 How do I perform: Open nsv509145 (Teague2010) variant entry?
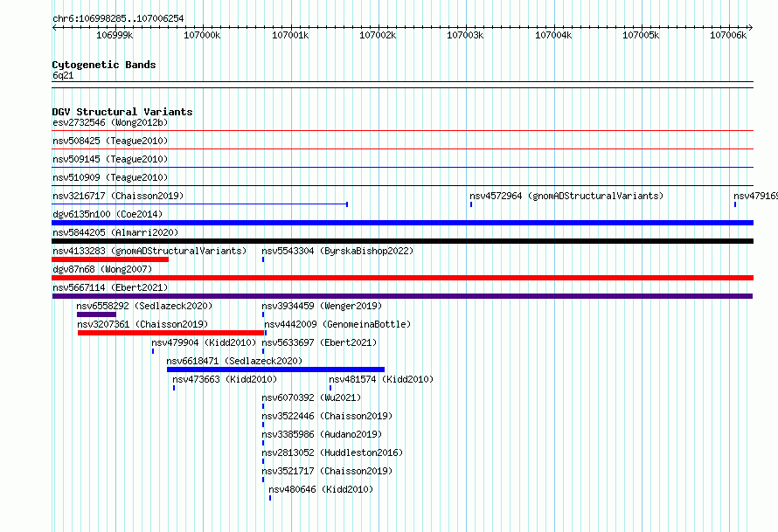[110, 159]
